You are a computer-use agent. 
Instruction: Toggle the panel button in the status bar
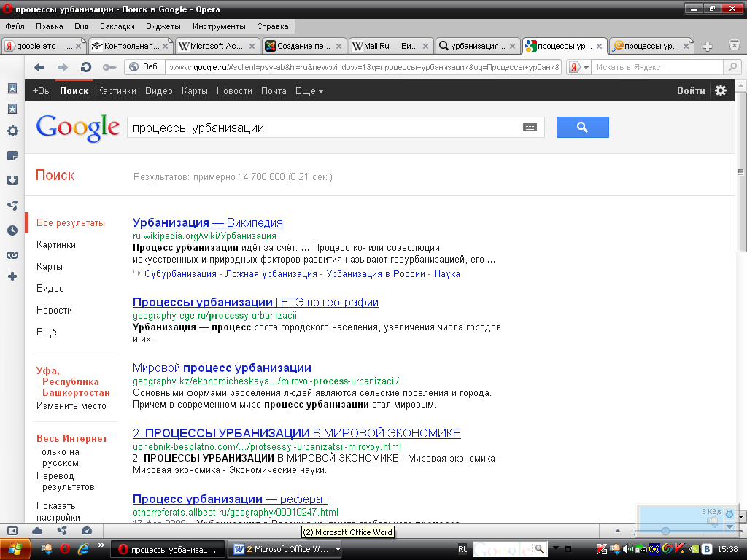tap(12, 531)
